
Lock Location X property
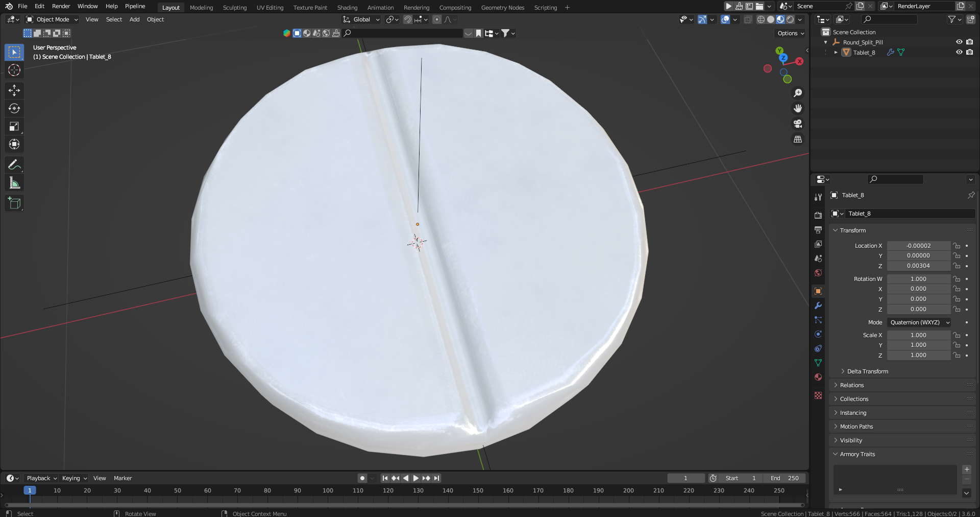(x=957, y=246)
